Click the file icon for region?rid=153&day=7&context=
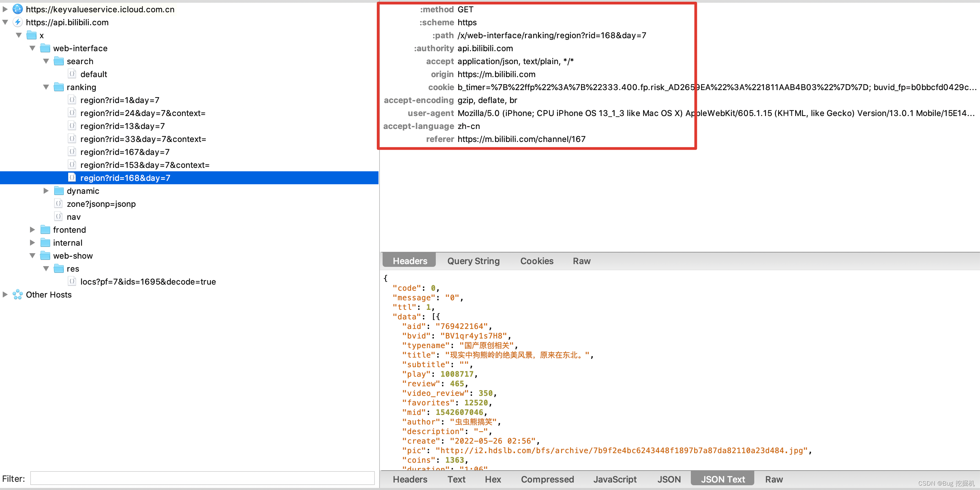980x490 pixels. (x=72, y=164)
